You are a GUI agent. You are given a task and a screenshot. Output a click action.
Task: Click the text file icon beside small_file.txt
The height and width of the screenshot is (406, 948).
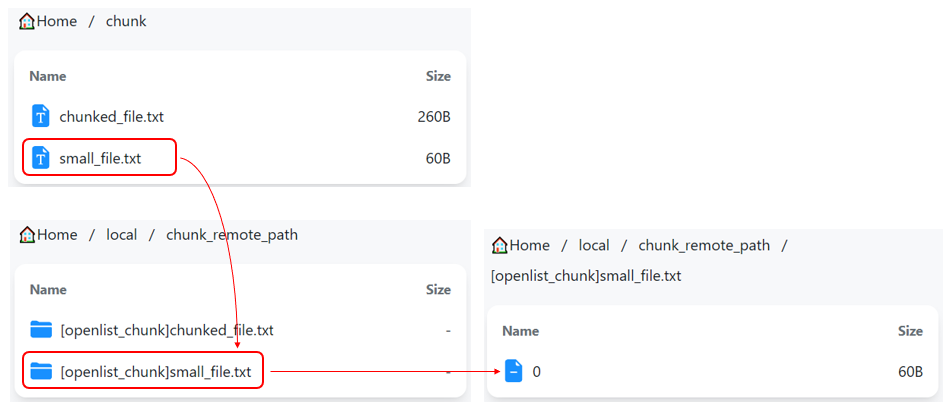coord(40,158)
